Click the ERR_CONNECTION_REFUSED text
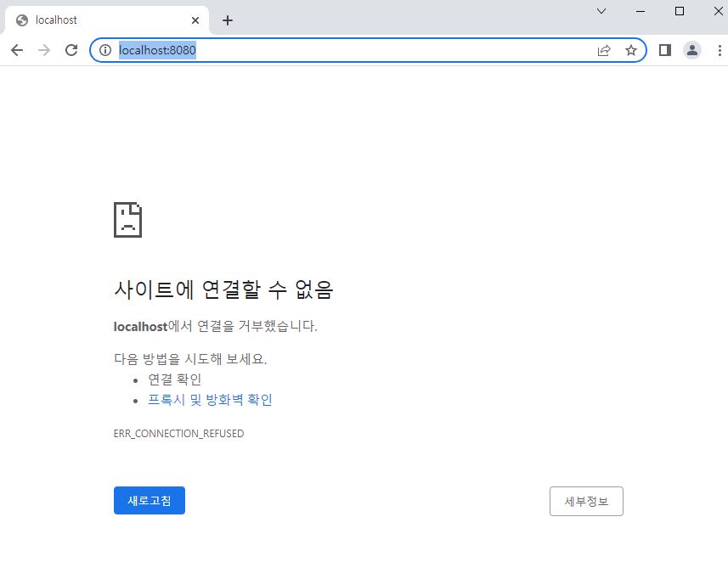 178,434
